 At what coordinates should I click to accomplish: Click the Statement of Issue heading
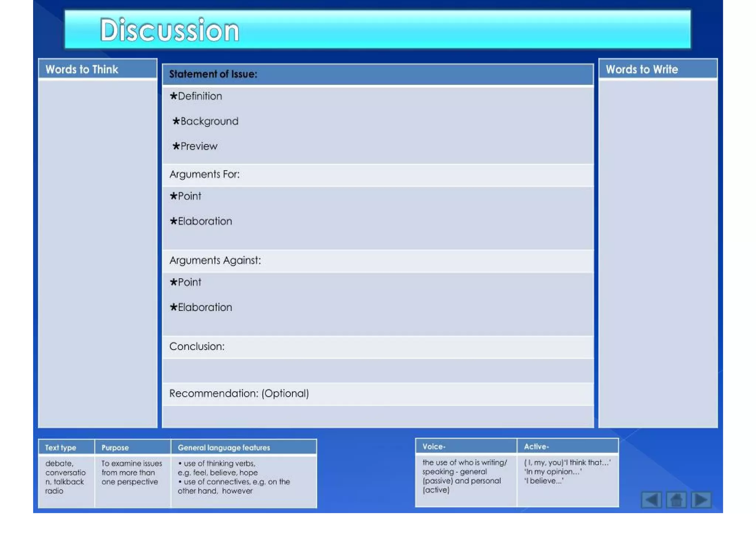[213, 74]
